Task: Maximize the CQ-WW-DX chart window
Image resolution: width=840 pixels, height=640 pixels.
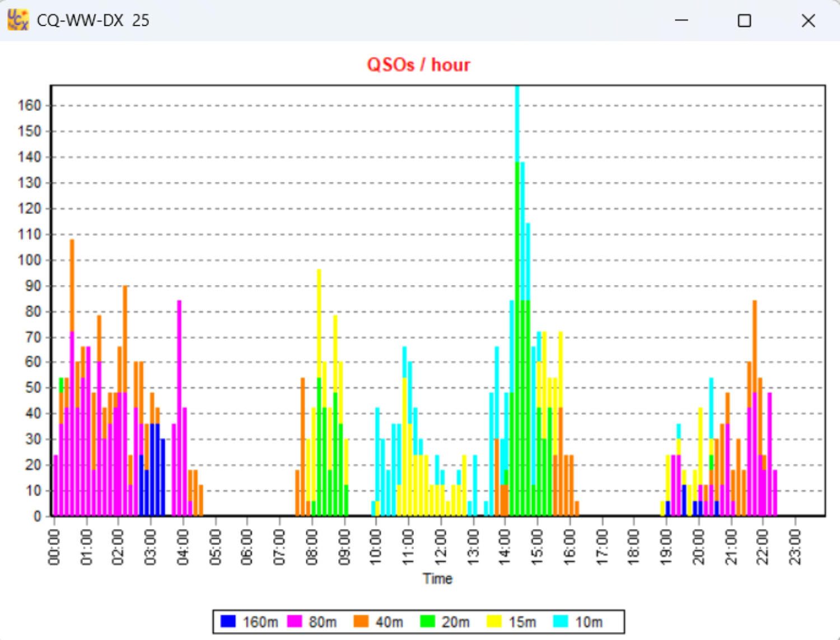Action: click(744, 21)
